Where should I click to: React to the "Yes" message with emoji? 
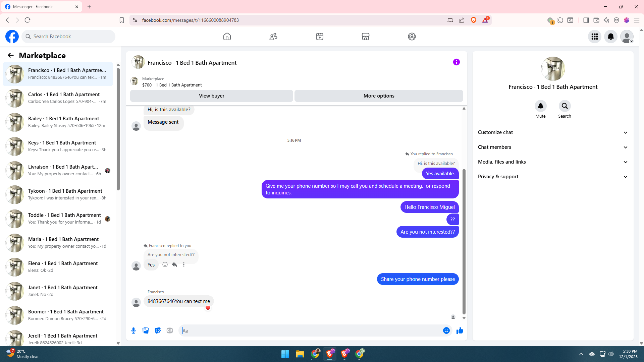coord(165,264)
